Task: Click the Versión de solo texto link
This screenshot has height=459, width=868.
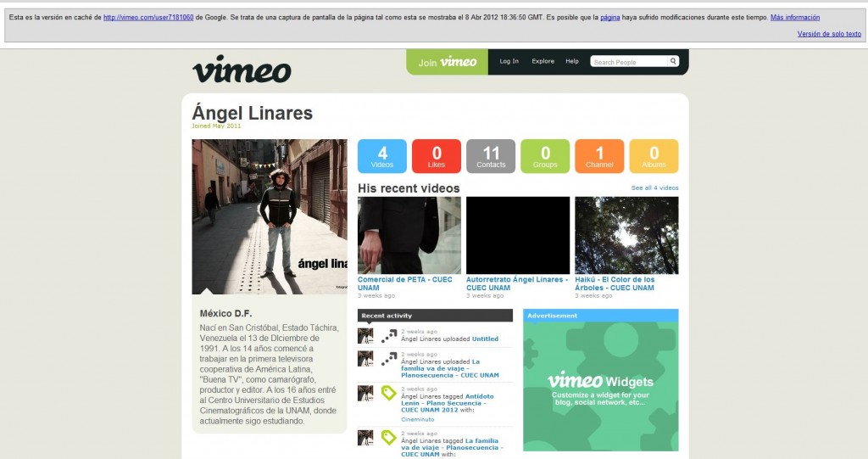Action: pos(829,34)
